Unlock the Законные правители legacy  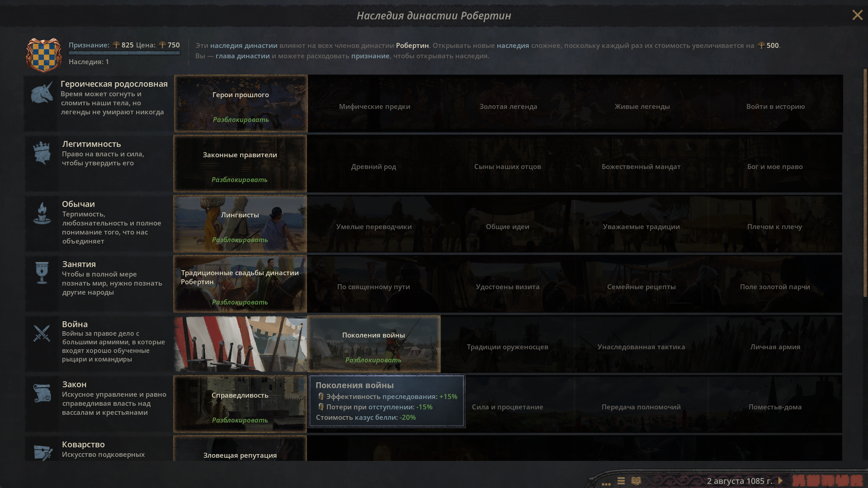coord(240,180)
